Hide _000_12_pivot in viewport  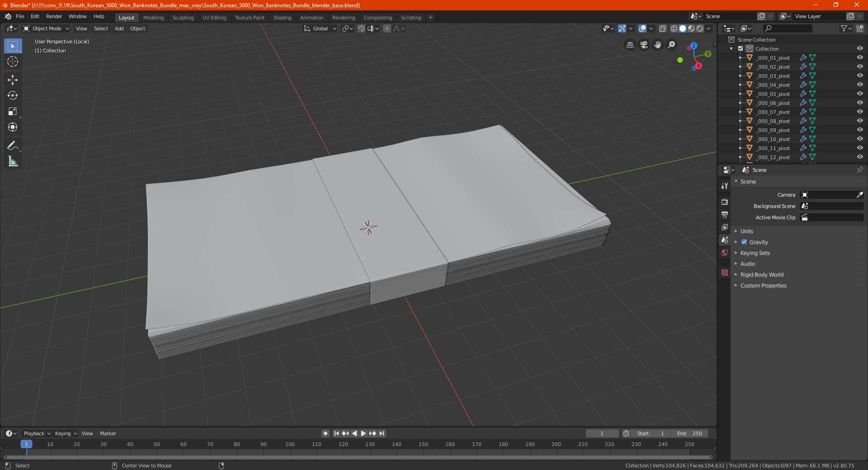[860, 157]
